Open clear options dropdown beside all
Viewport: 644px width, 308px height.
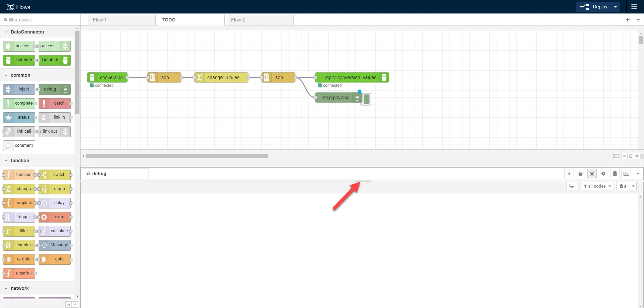634,186
